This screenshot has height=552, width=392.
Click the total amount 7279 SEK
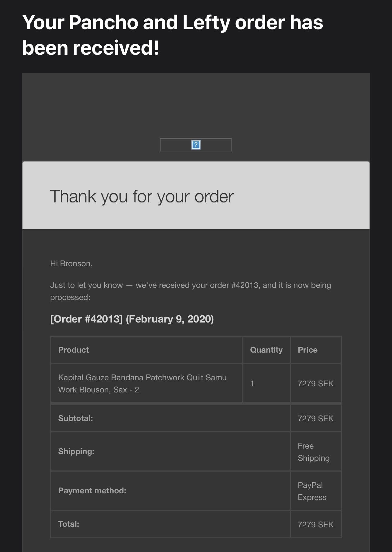pos(315,525)
